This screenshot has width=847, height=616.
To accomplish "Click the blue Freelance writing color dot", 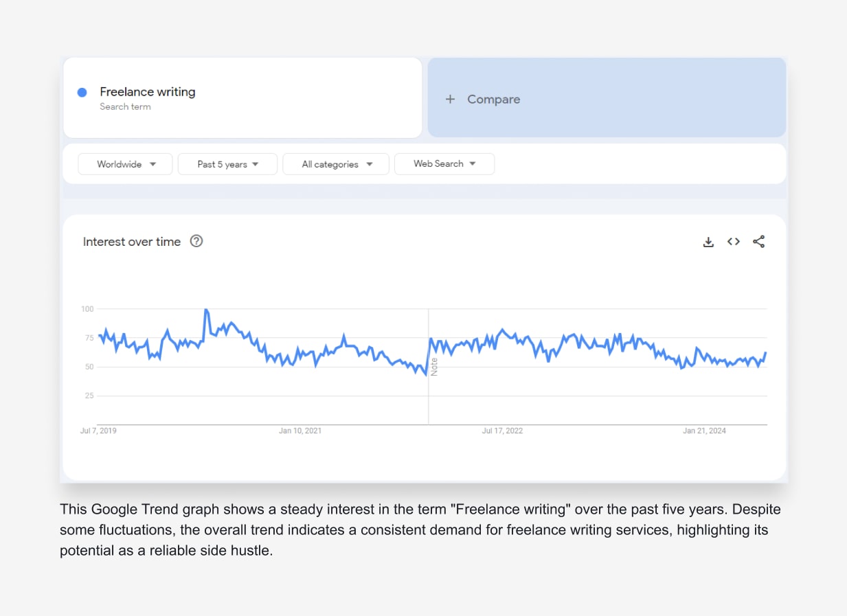I will 82,92.
